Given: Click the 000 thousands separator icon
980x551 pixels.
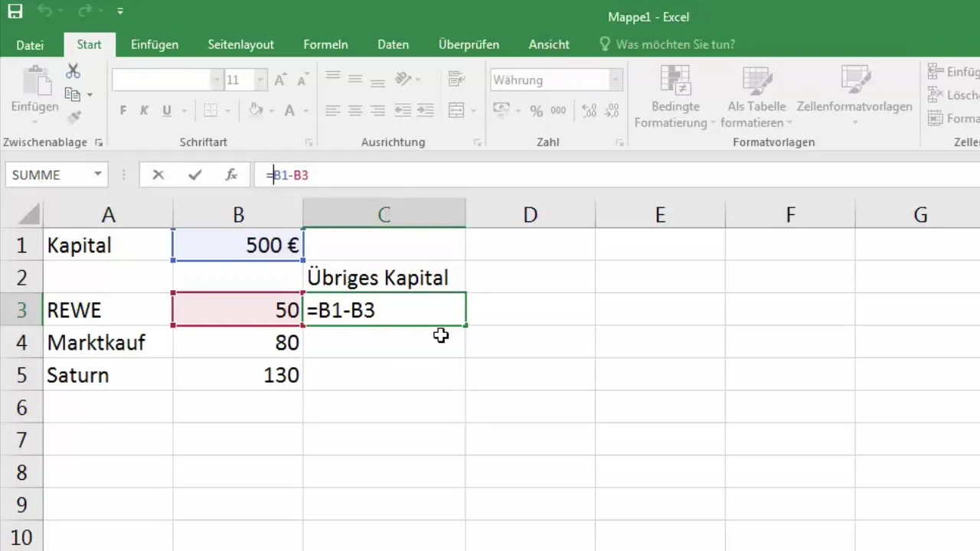Looking at the screenshot, I should (558, 111).
